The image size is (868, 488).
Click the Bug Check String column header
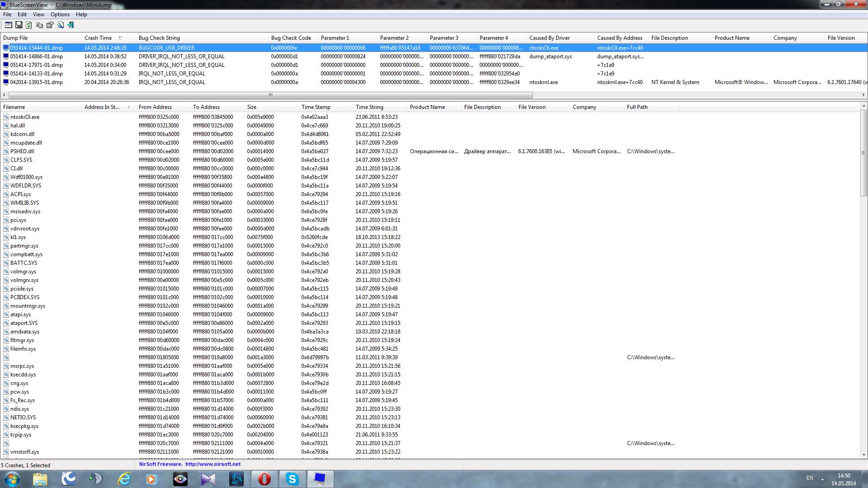pyautogui.click(x=159, y=38)
